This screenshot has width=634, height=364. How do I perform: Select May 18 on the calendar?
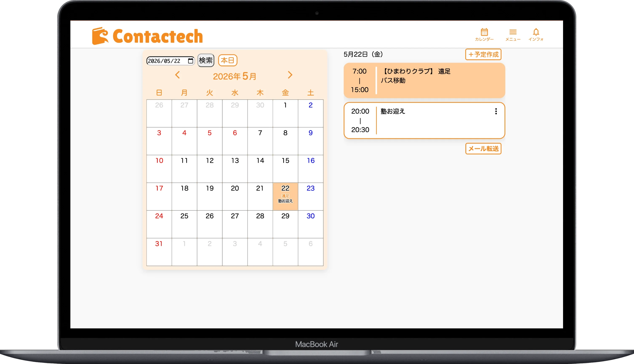coord(184,197)
